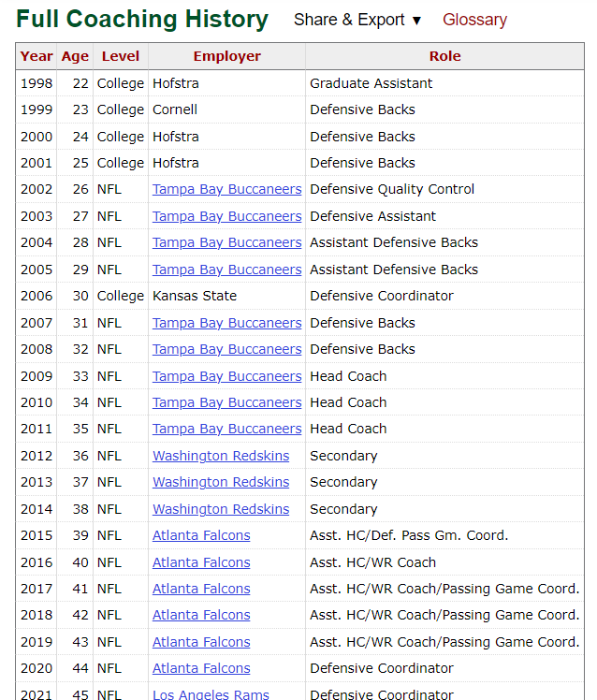Image resolution: width=597 pixels, height=700 pixels.
Task: Open Tampa Bay Buccaneers link for 2007
Action: tap(226, 323)
